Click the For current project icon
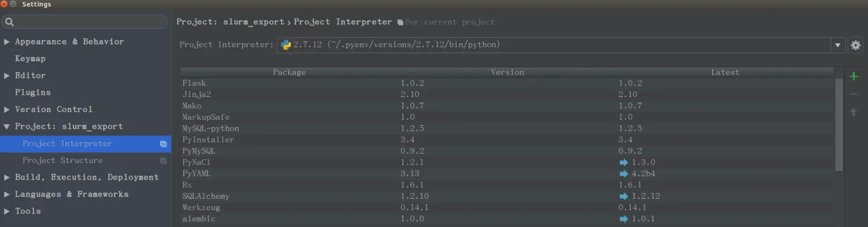868x227 pixels. click(x=400, y=22)
